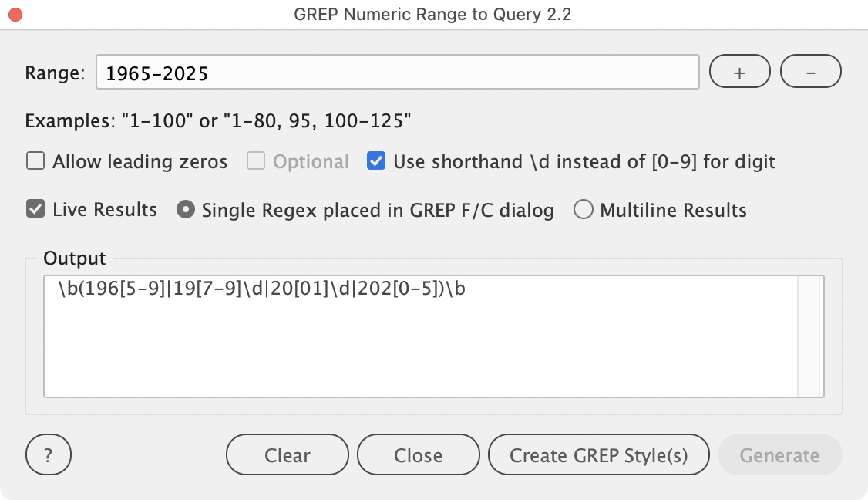
Task: Click the Optional checkbox
Action: point(256,161)
